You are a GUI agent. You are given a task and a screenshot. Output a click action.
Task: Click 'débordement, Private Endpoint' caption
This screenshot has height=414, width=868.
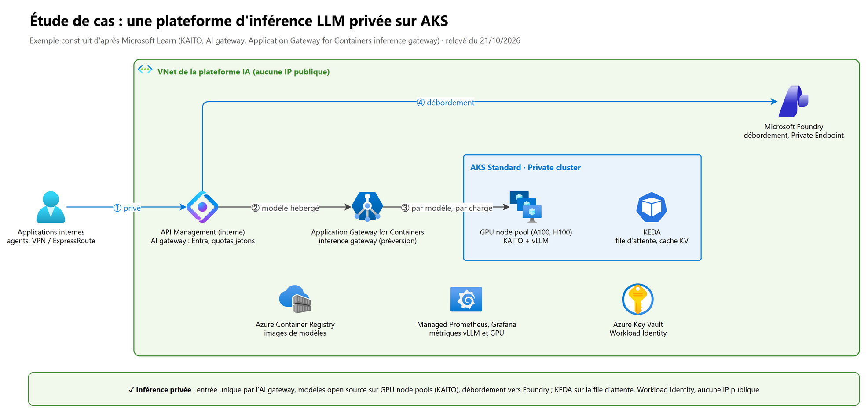(x=794, y=136)
